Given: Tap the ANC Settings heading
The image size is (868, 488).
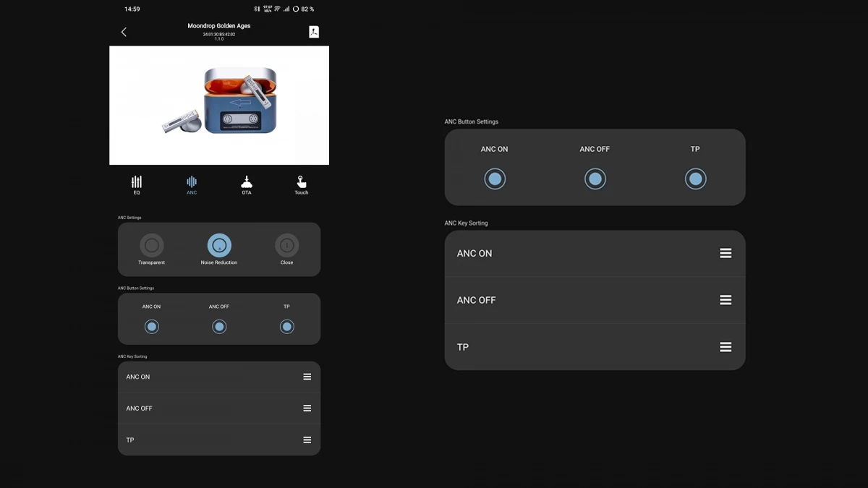Looking at the screenshot, I should 129,218.
